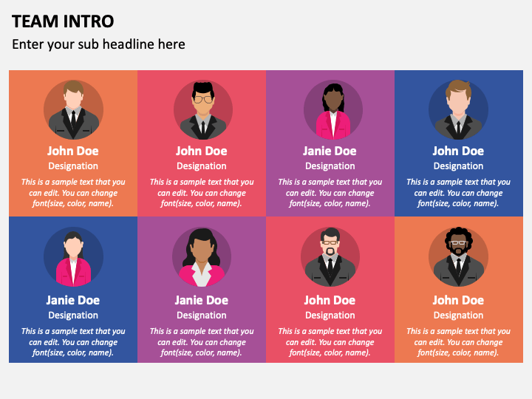
Task: Select the dark-skinned woman avatar in the top purple card
Action: point(332,109)
